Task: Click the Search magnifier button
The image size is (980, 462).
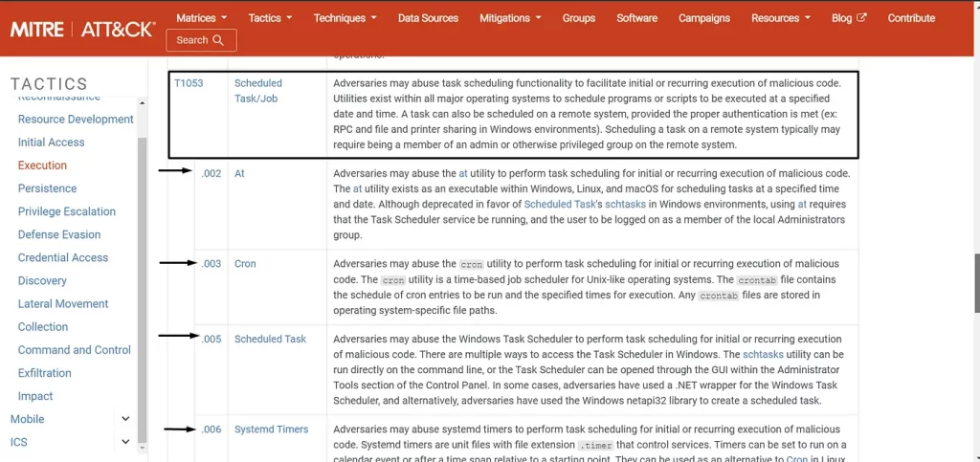Action: click(x=201, y=40)
